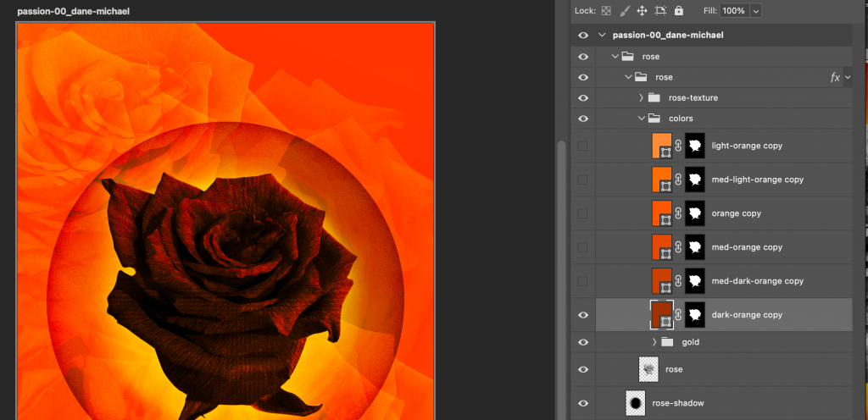Select the rose-shadow layer name
Viewport: 868px width, 420px height.
678,403
